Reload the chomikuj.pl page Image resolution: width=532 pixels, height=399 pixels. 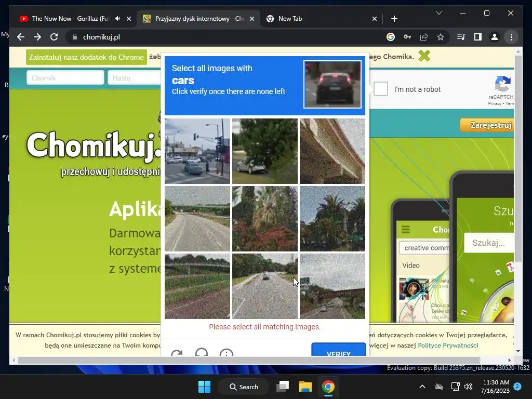[54, 37]
